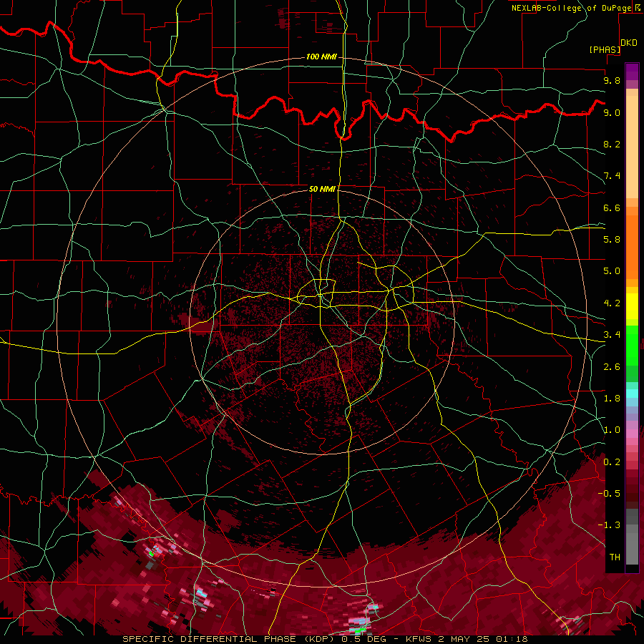Select the 8.2 scale value
The width and height of the screenshot is (644, 644).
(x=612, y=144)
